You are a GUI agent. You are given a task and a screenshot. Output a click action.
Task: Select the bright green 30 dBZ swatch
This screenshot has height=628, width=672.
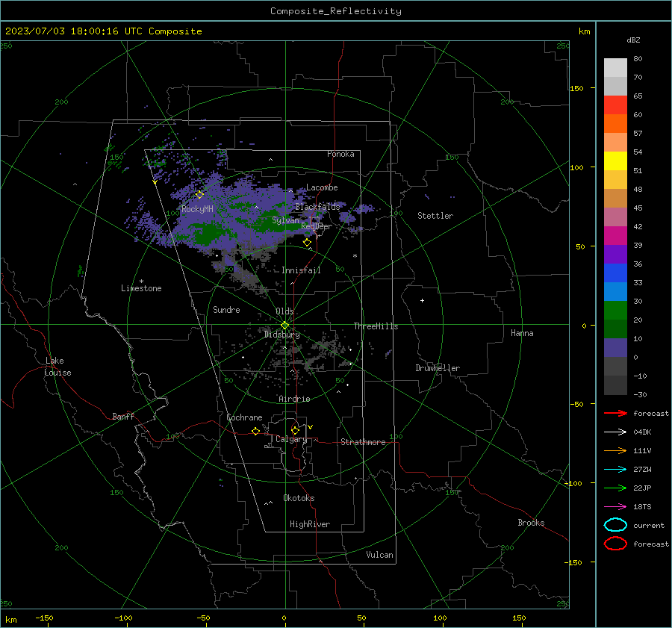coord(615,310)
